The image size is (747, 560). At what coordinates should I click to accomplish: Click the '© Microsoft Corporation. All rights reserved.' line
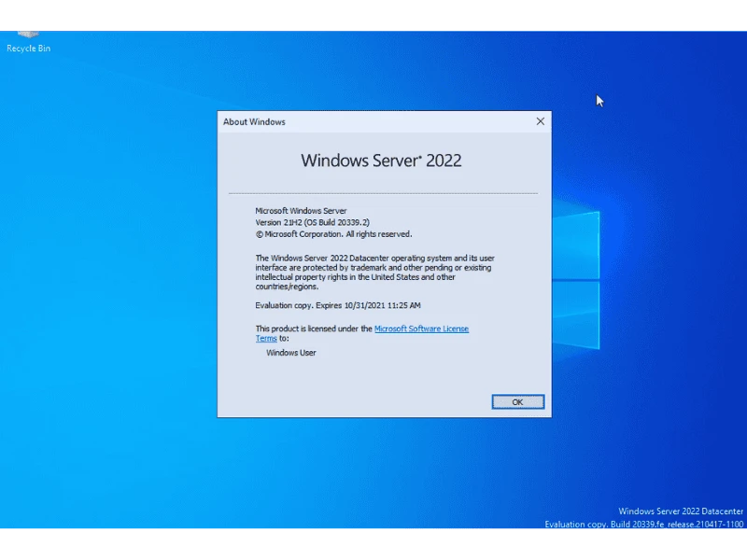pyautogui.click(x=333, y=234)
